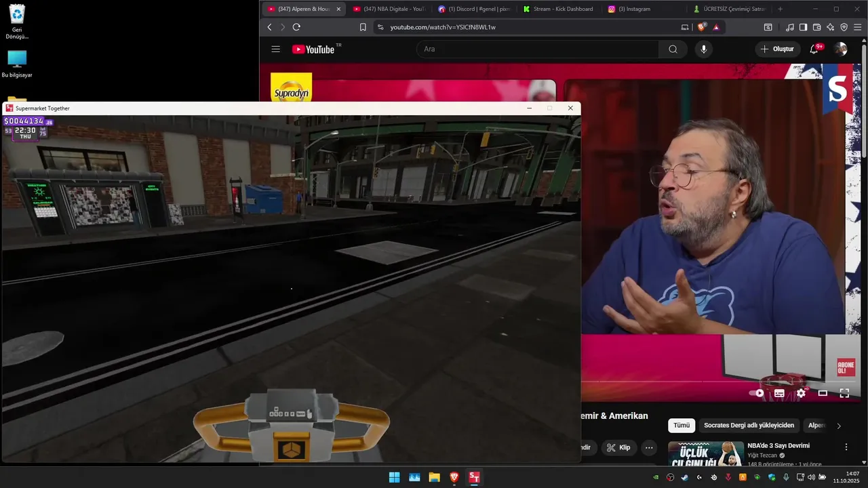This screenshot has width=868, height=488.
Task: Switch to theater mode
Action: tap(823, 392)
